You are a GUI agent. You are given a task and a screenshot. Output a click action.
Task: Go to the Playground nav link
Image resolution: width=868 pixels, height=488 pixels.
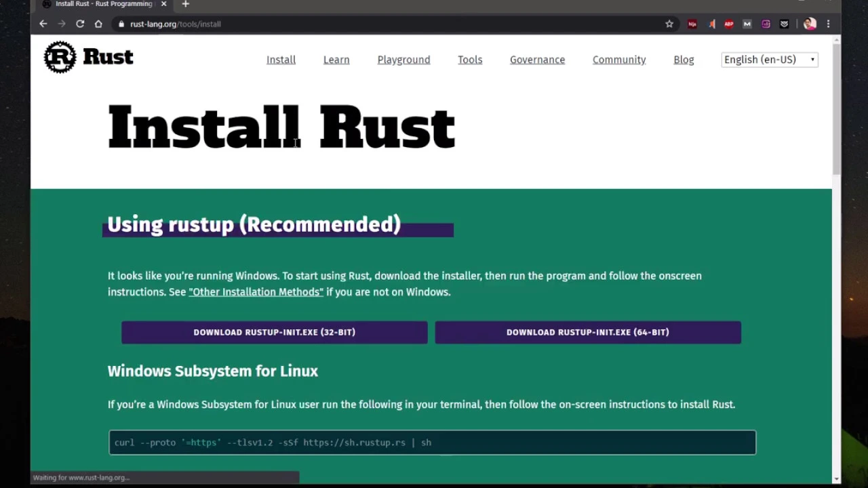(x=403, y=60)
